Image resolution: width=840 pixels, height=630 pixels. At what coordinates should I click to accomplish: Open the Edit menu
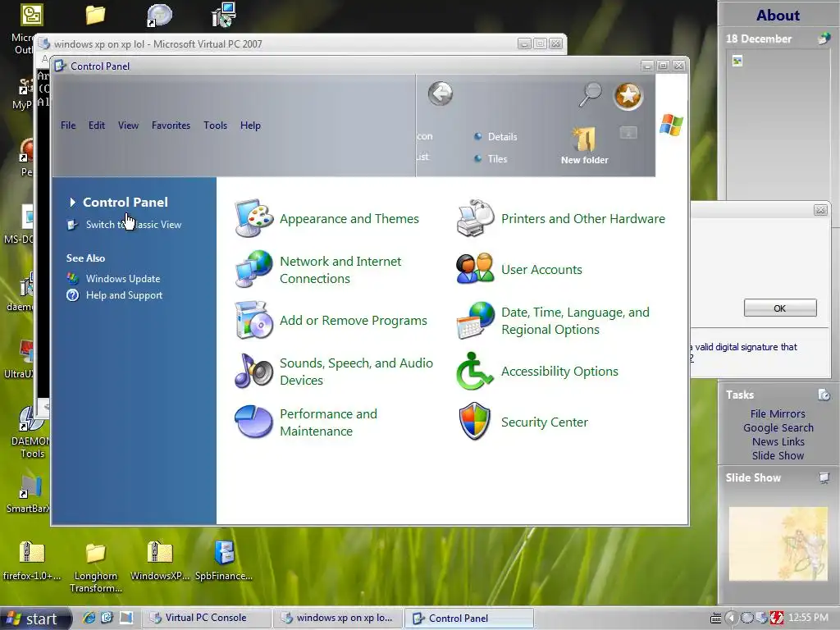(97, 126)
